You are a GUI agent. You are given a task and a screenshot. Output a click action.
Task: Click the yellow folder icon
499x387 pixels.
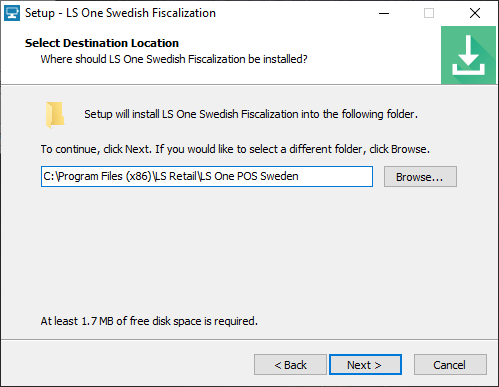(55, 115)
